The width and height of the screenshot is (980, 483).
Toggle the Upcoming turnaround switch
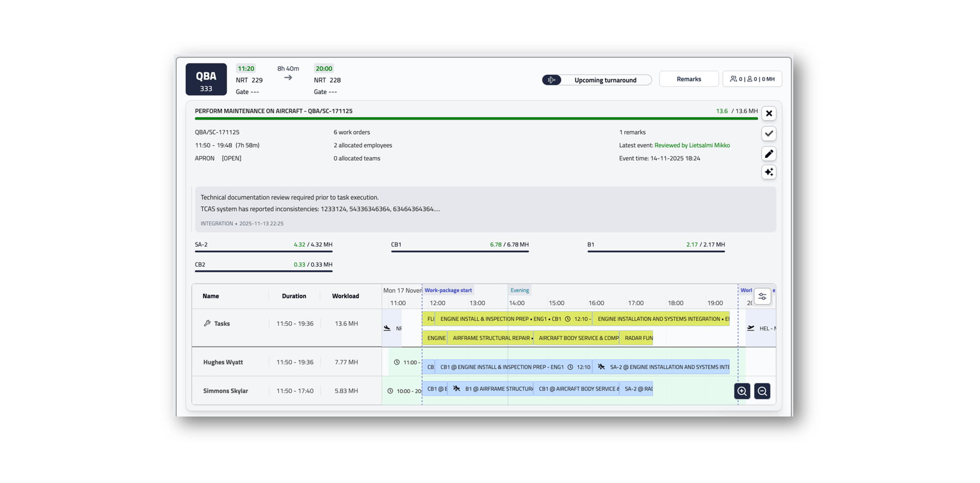(x=552, y=80)
